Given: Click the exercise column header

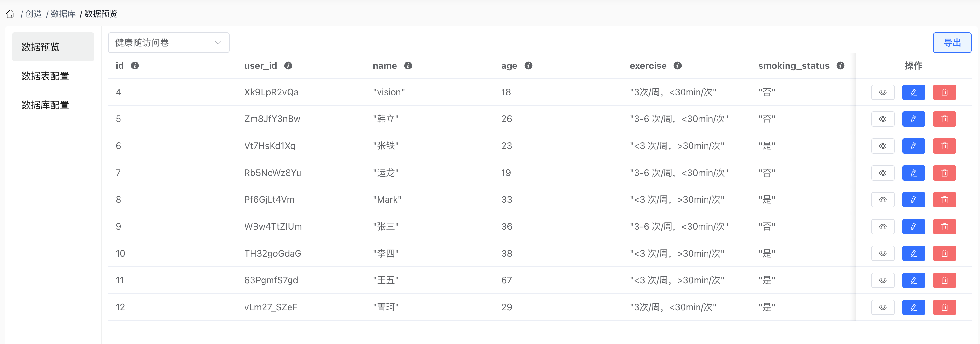Looking at the screenshot, I should 648,66.
